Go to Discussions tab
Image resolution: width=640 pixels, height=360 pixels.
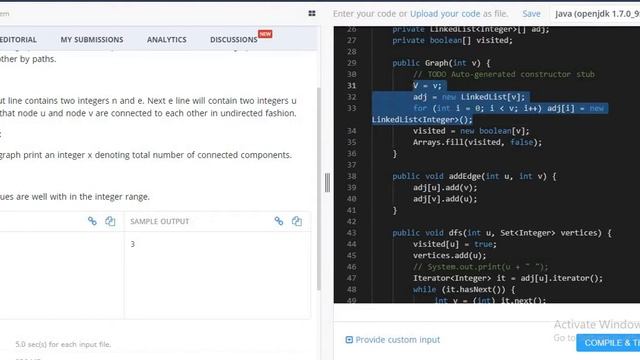point(234,40)
